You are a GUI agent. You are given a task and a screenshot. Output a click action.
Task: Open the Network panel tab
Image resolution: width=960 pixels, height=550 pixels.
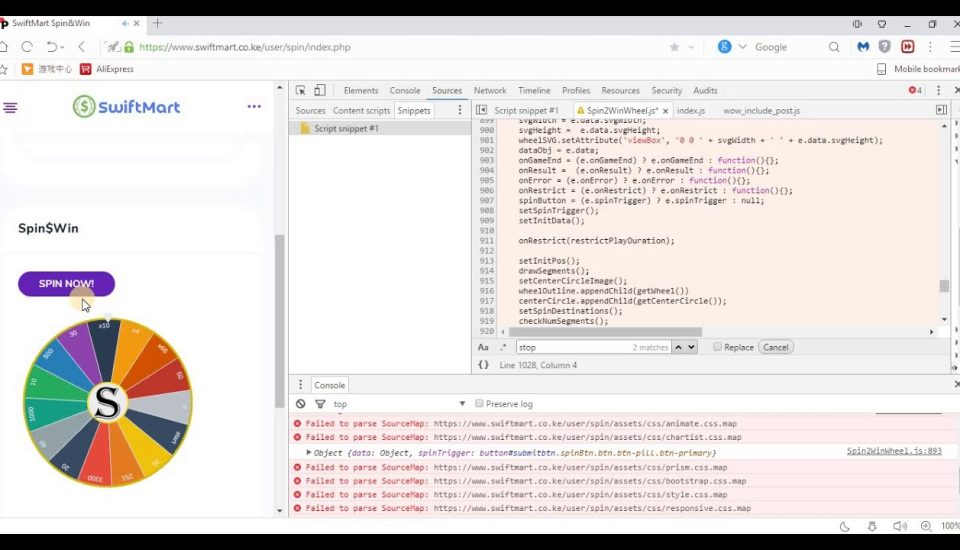[490, 91]
